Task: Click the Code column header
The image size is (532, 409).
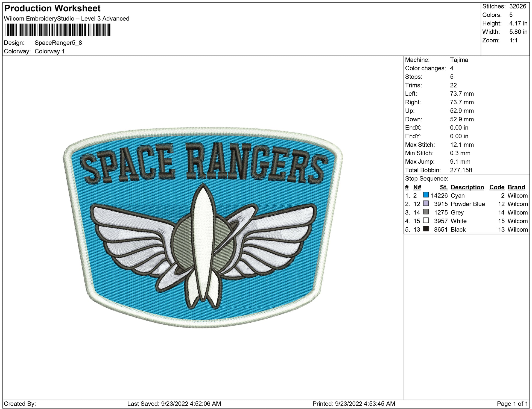Action: pos(496,187)
